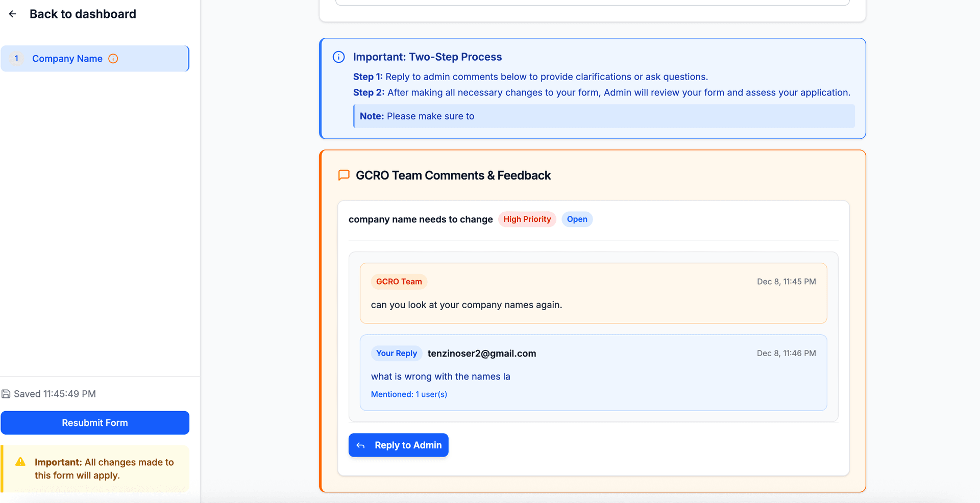Toggle the High Priority badge
This screenshot has height=503, width=980.
coord(527,219)
